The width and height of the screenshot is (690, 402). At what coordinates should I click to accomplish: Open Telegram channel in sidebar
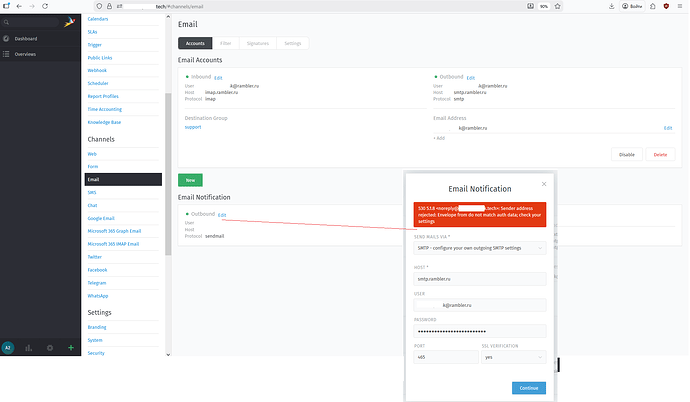[x=97, y=283]
